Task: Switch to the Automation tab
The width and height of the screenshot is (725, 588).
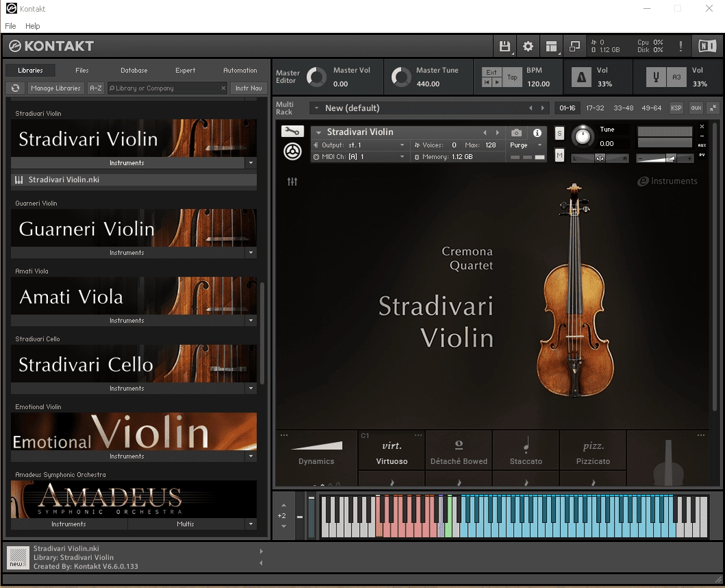Action: tap(240, 71)
